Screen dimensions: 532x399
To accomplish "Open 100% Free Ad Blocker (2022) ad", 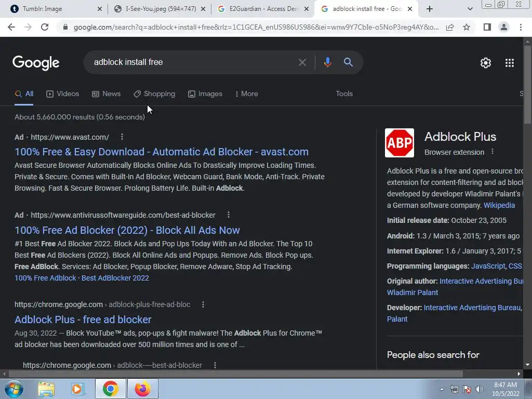I will [127, 230].
